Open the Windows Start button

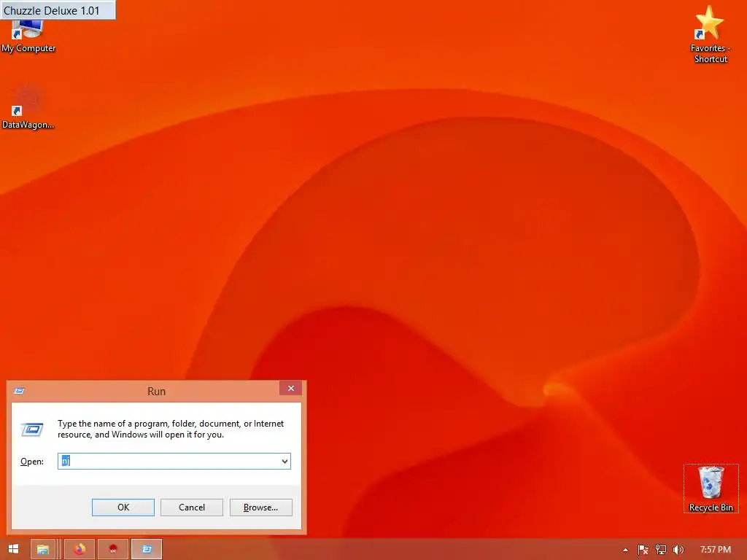click(13, 549)
